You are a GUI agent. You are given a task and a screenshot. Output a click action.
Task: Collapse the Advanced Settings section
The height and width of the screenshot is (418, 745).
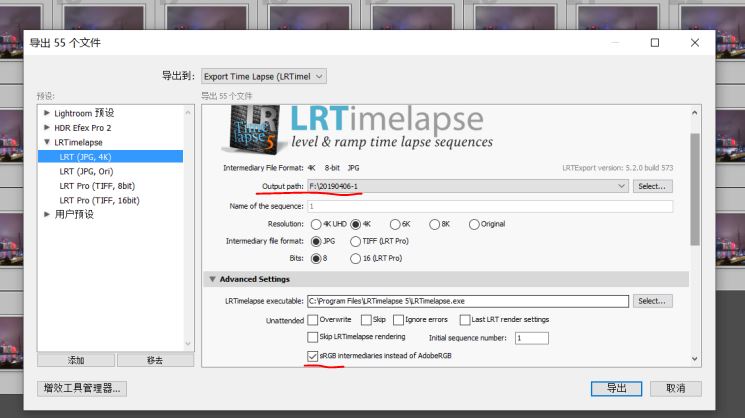pos(212,279)
